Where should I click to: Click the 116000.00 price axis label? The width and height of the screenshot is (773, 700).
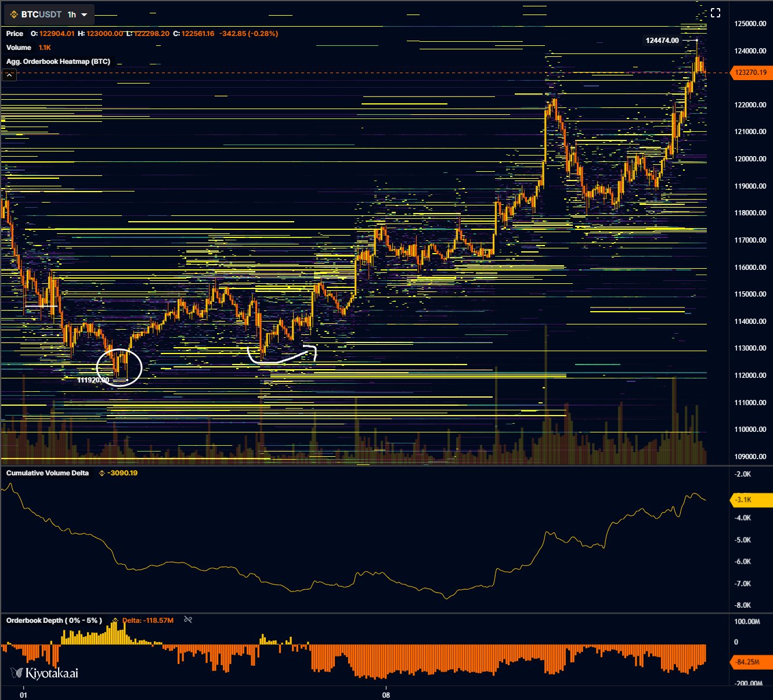point(750,268)
